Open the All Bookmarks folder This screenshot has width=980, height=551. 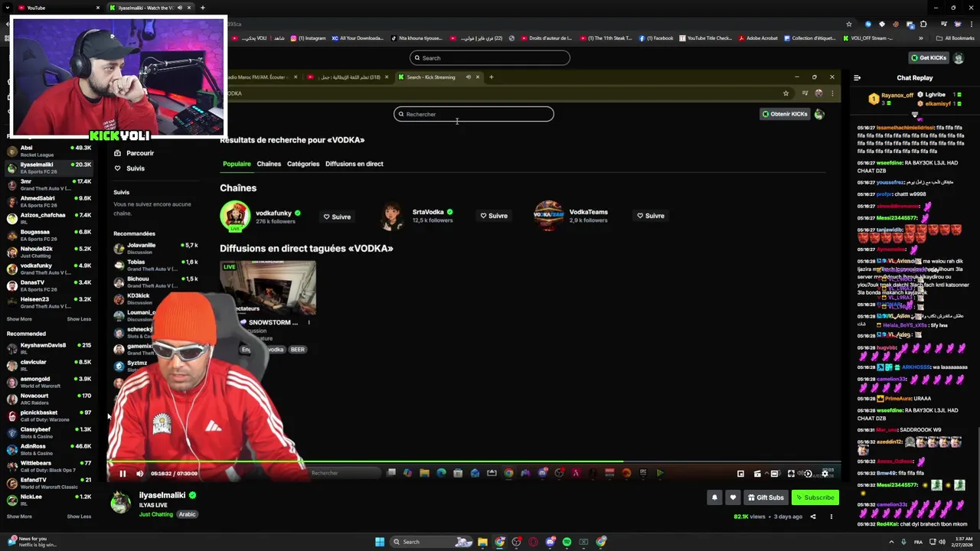click(x=955, y=37)
